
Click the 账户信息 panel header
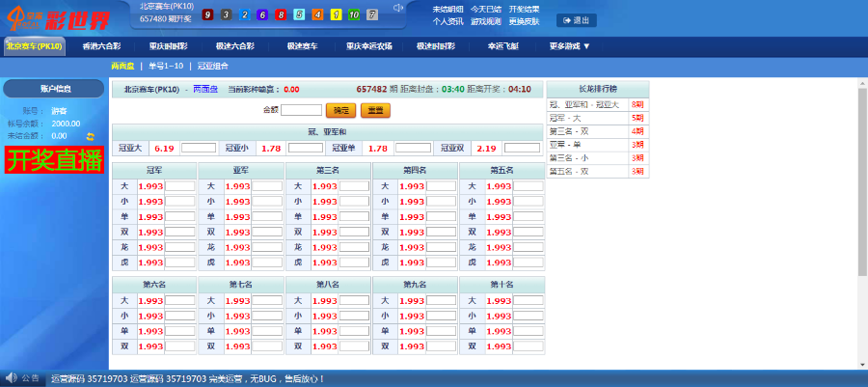(x=54, y=89)
